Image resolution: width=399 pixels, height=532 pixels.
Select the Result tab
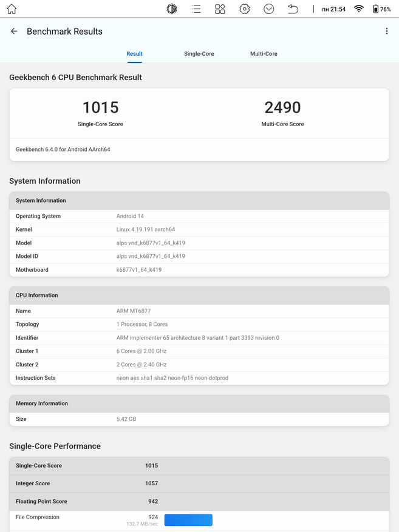tap(134, 53)
